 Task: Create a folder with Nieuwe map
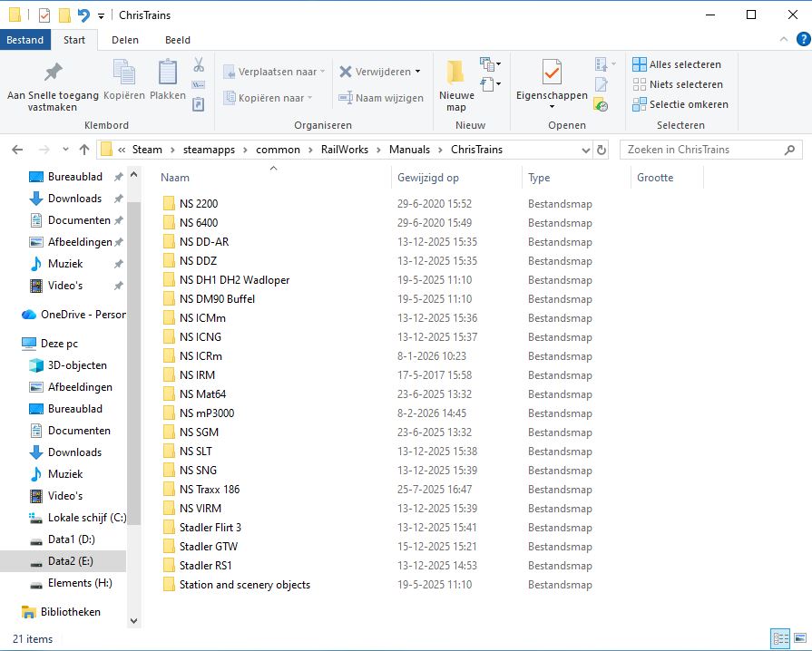(x=455, y=84)
